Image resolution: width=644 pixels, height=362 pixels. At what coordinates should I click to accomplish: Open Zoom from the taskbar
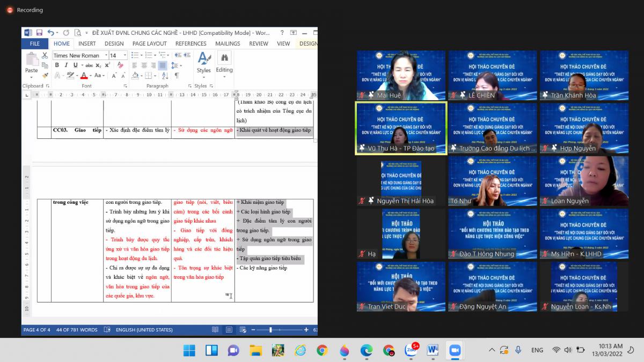(455, 350)
